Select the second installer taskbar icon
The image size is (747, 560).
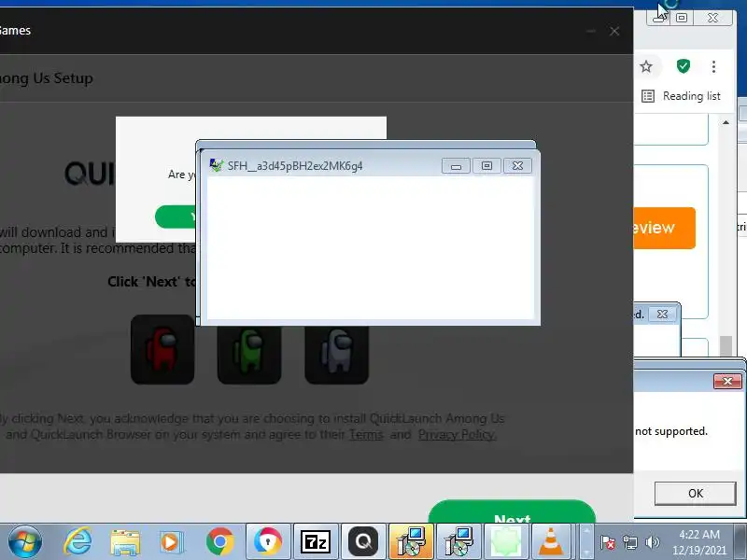pyautogui.click(x=458, y=541)
